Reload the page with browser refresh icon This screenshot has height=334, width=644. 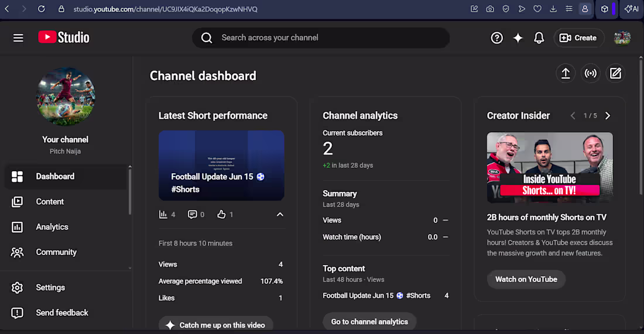pos(41,9)
